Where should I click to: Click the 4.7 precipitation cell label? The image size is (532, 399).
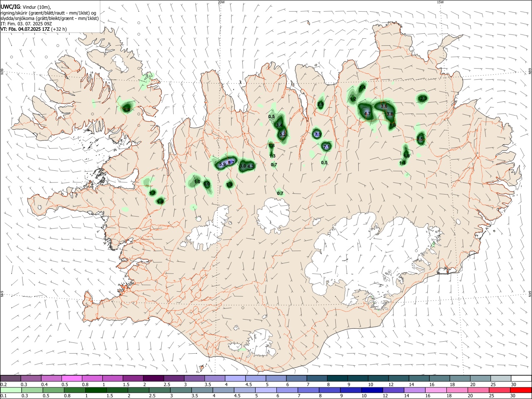click(x=367, y=113)
